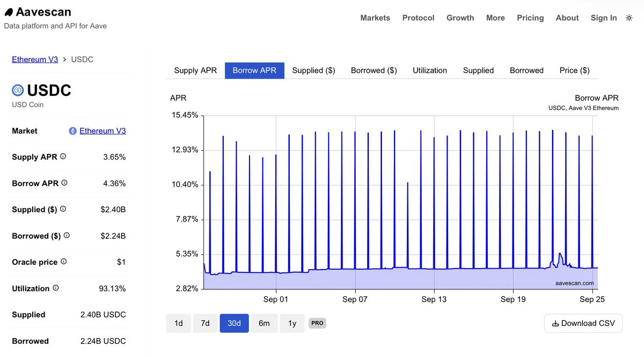The width and height of the screenshot is (644, 357).
Task: Open the Protocol menu
Action: pos(418,18)
